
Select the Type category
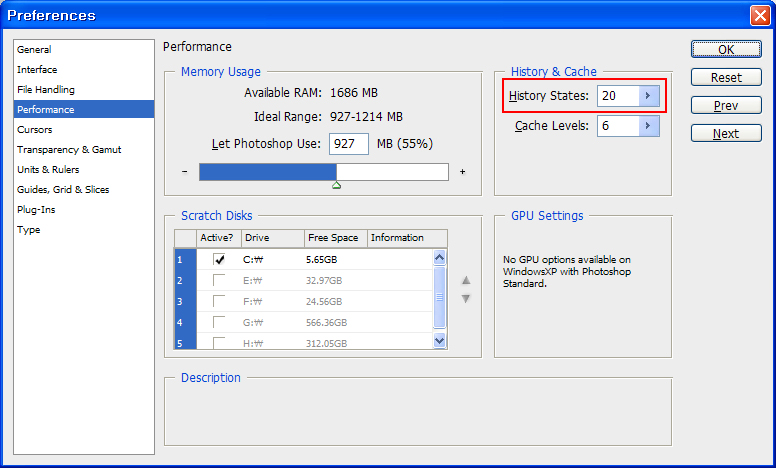pos(29,230)
